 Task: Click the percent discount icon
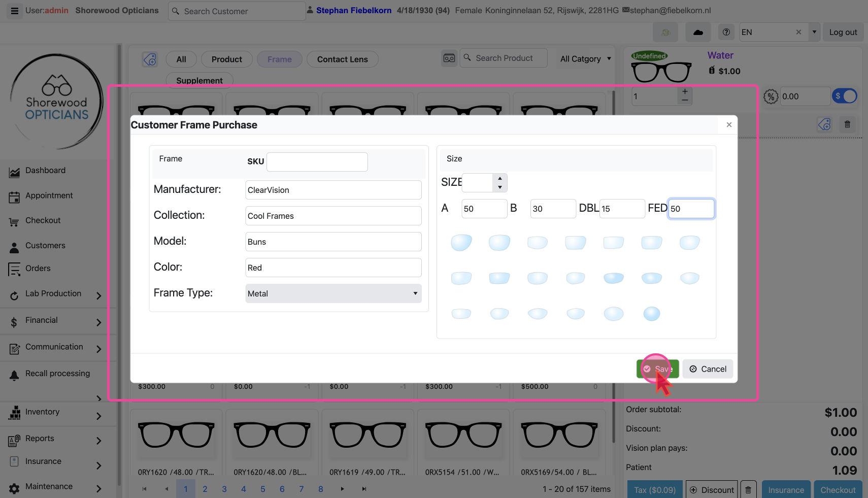[x=771, y=96]
